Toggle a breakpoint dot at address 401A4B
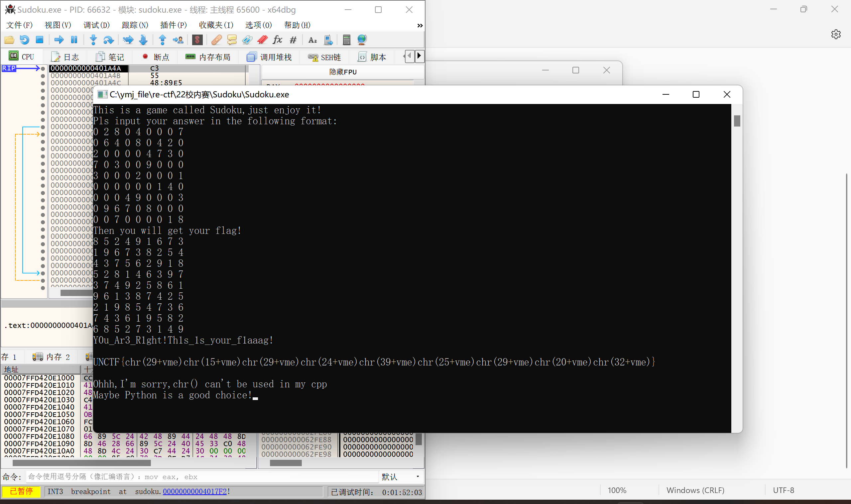 point(43,76)
